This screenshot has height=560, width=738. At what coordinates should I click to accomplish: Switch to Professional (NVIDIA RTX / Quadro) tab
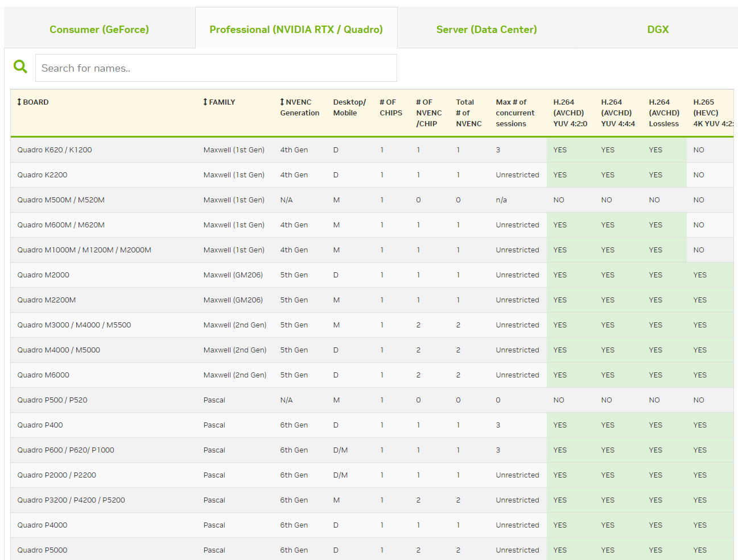[296, 30]
